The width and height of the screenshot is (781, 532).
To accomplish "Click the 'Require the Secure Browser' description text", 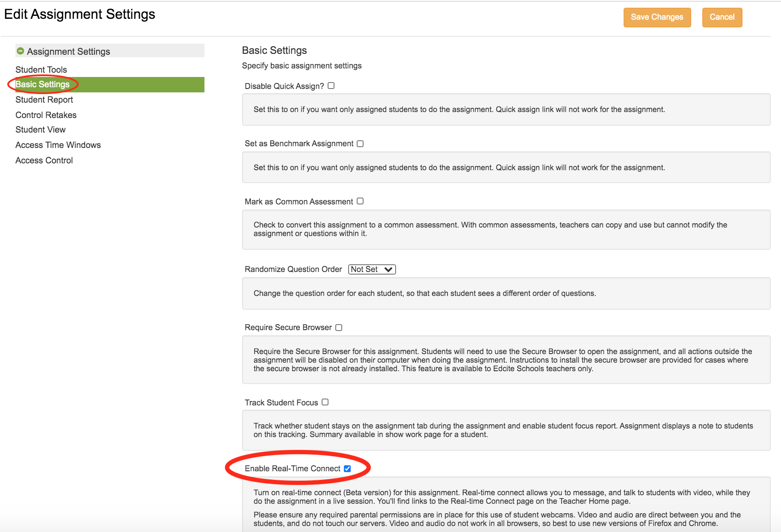I will [x=503, y=360].
